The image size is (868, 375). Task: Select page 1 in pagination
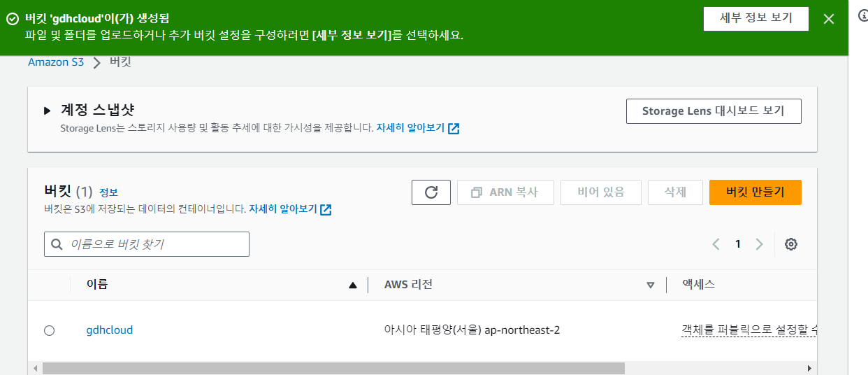[x=737, y=244]
